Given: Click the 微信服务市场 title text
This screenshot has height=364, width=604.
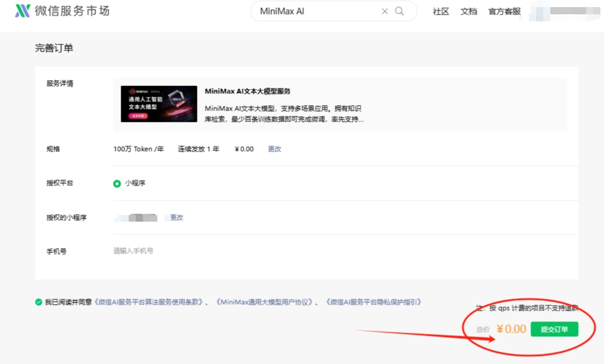Looking at the screenshot, I should pyautogui.click(x=72, y=11).
